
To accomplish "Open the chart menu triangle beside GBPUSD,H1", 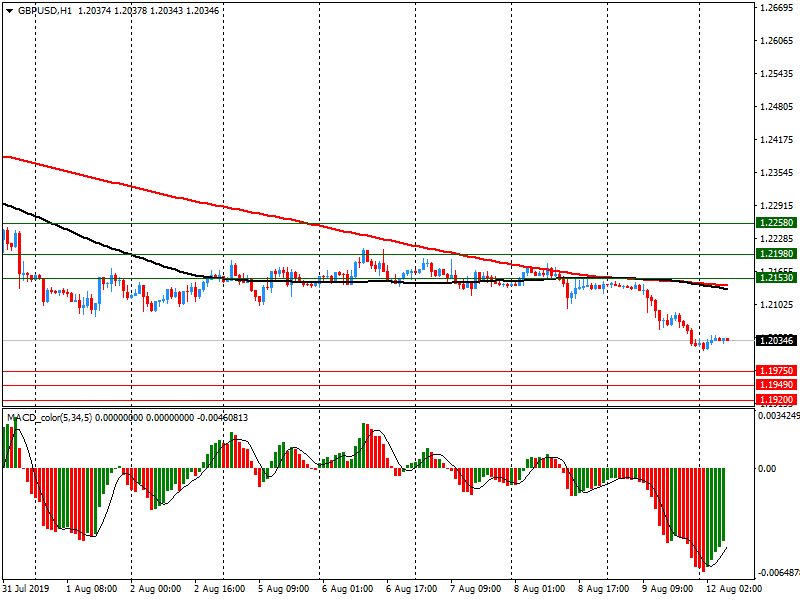I will pyautogui.click(x=9, y=11).
